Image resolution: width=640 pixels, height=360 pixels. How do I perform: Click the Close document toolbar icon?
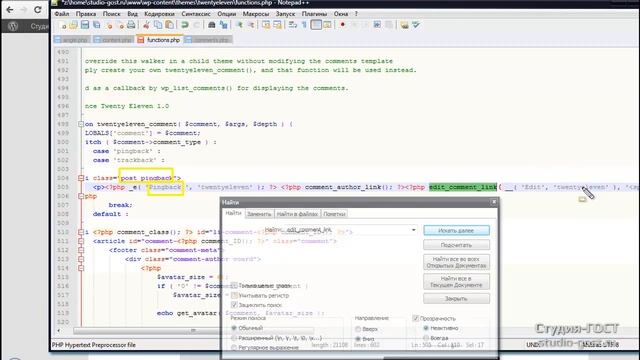click(x=109, y=25)
